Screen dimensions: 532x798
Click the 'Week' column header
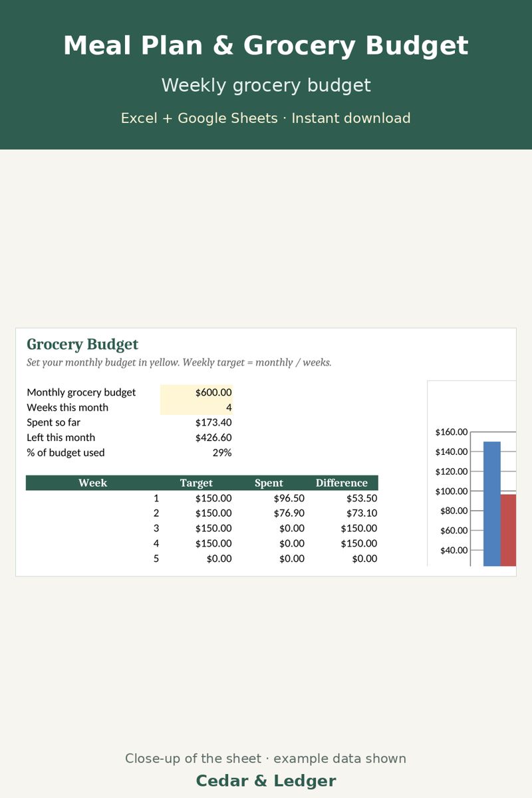pyautogui.click(x=92, y=483)
